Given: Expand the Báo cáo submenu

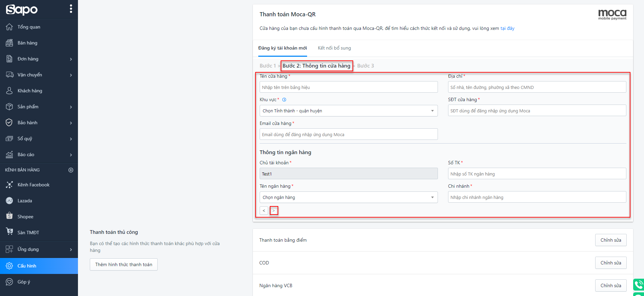Looking at the screenshot, I should (71, 155).
